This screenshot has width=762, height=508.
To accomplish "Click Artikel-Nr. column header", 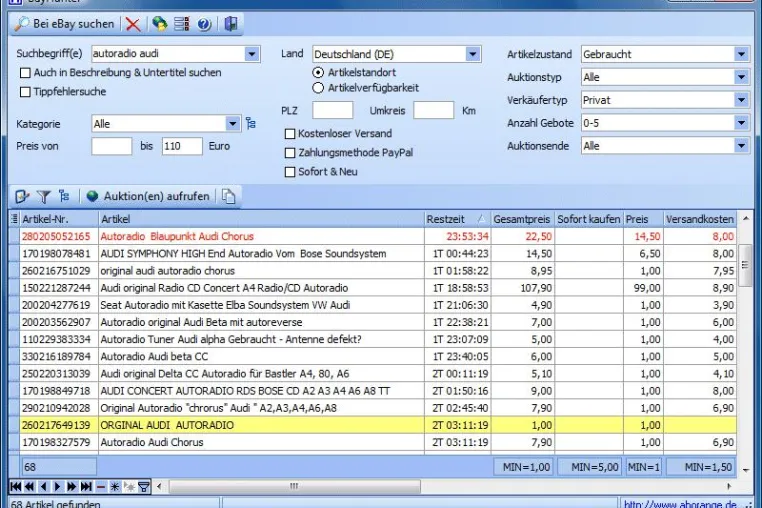I will (x=59, y=219).
